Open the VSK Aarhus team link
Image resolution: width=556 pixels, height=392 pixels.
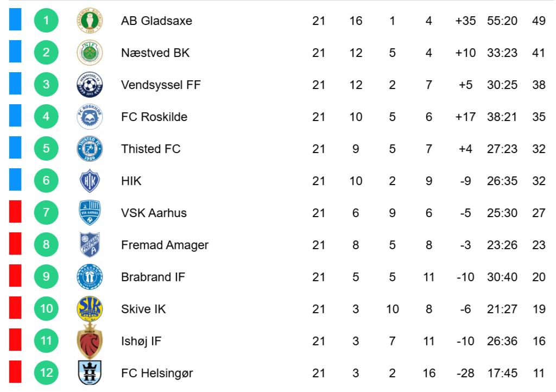(x=154, y=213)
